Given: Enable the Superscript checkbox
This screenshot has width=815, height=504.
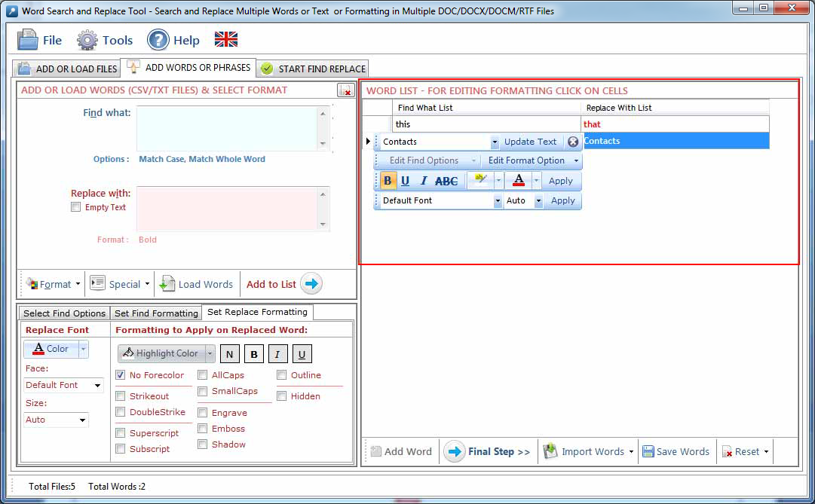Looking at the screenshot, I should 121,433.
